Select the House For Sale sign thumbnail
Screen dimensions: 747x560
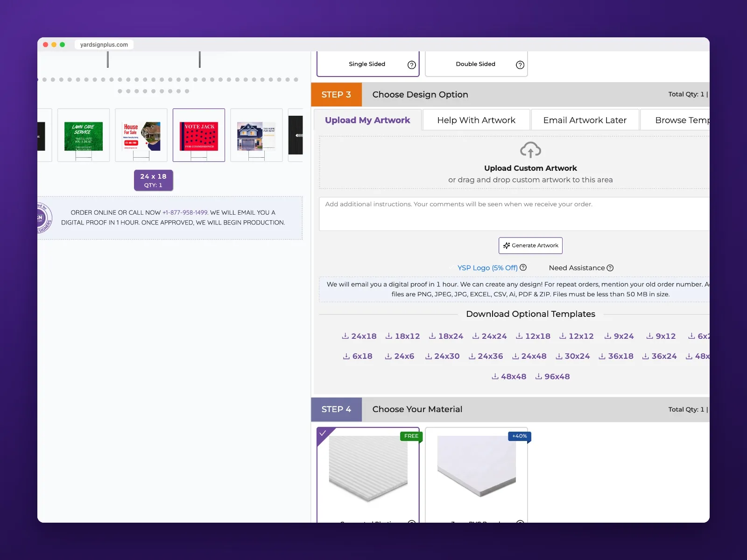click(141, 135)
